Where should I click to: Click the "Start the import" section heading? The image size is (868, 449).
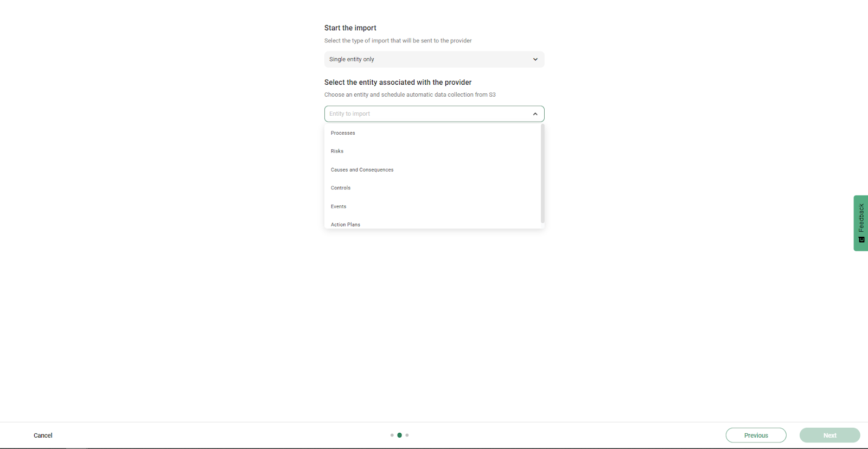coord(350,28)
